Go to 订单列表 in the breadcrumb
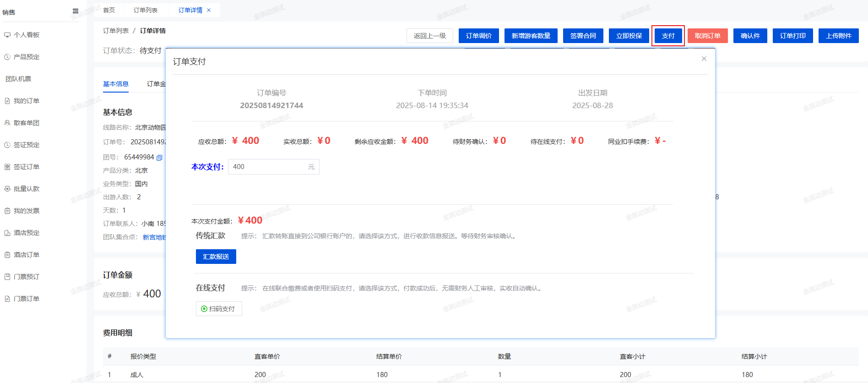Screen dimensions: 868x383 (116, 31)
